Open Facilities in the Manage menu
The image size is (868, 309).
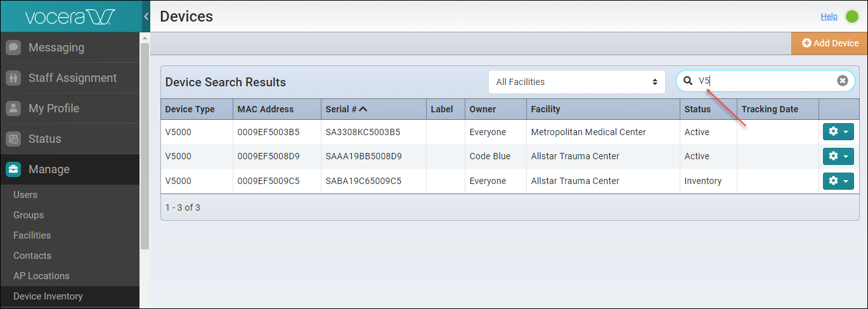tap(32, 235)
